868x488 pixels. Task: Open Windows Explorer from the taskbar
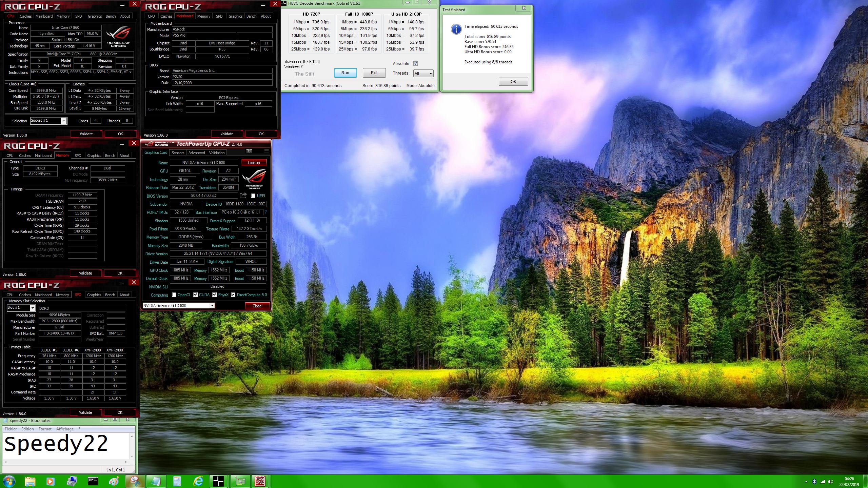[30, 481]
